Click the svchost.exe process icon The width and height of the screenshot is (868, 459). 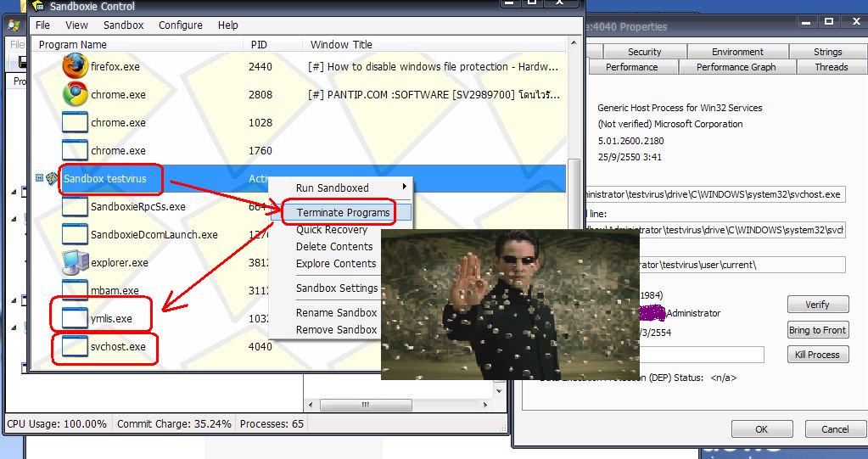point(75,347)
